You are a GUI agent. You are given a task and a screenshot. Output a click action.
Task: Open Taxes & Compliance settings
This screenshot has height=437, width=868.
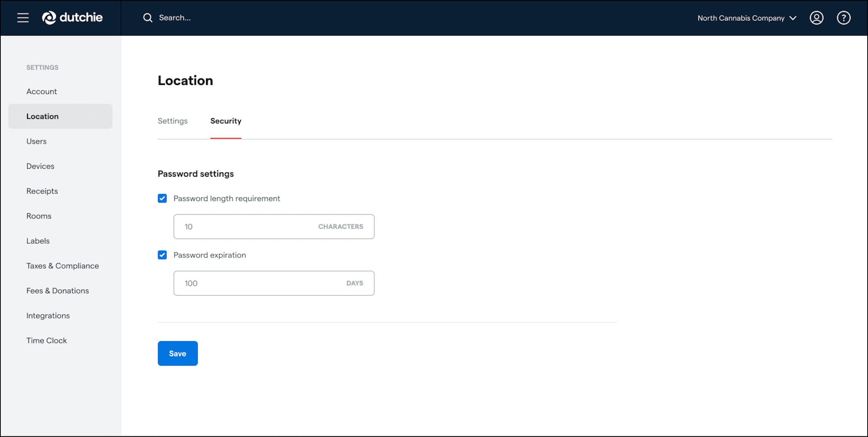[62, 265]
